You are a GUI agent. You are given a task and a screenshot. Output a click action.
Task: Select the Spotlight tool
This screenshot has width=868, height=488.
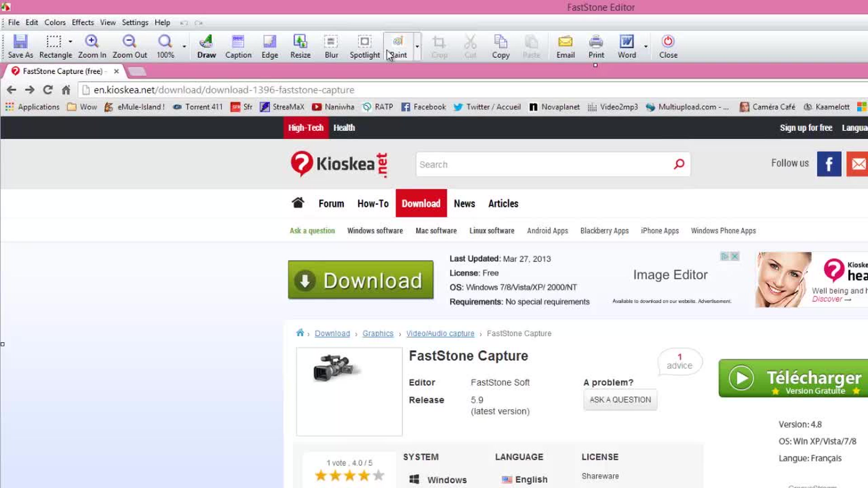(364, 46)
